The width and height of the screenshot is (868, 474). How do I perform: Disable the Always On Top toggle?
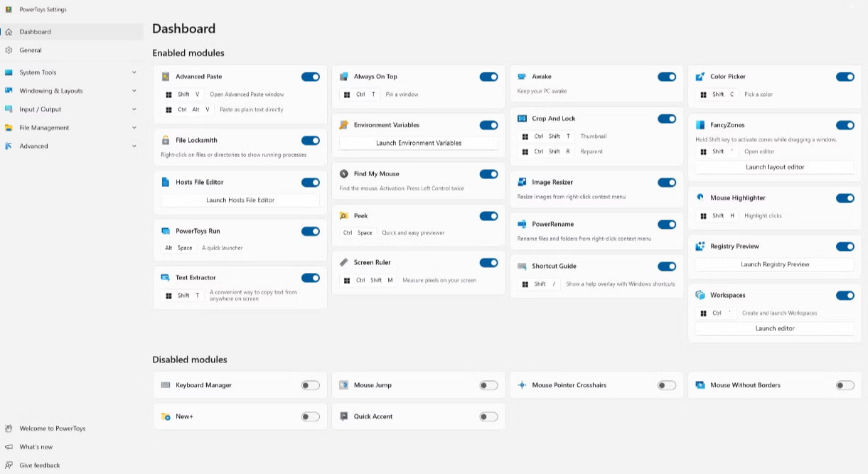pyautogui.click(x=488, y=77)
